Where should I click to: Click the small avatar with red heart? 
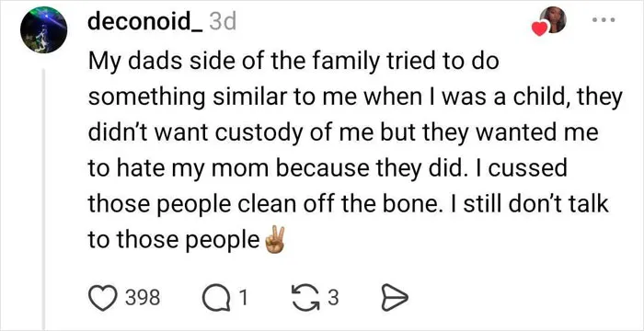coord(553,19)
